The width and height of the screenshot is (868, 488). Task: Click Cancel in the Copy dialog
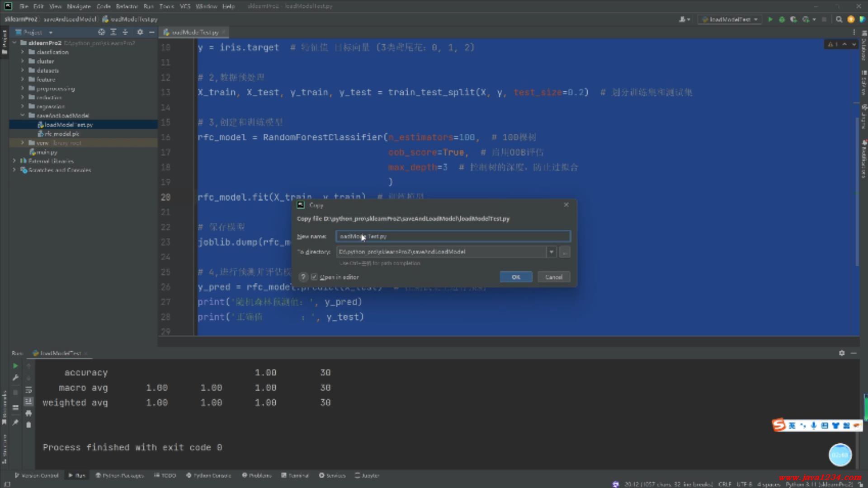(x=553, y=277)
